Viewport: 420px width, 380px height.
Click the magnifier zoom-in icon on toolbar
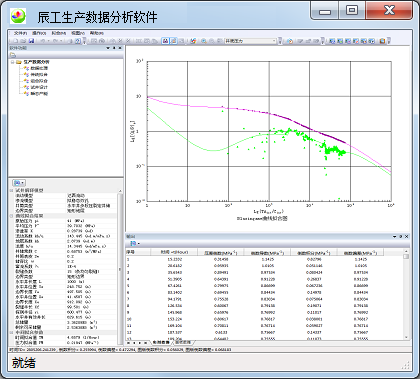(204, 41)
